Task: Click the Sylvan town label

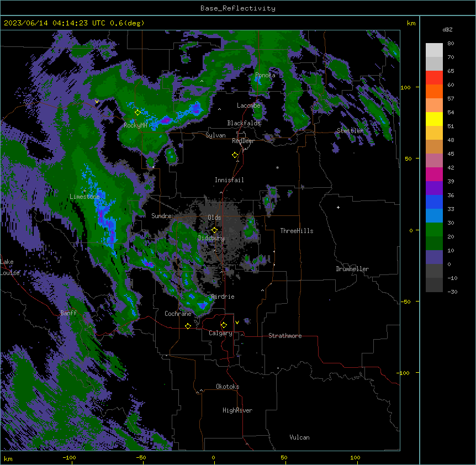Action: click(215, 135)
